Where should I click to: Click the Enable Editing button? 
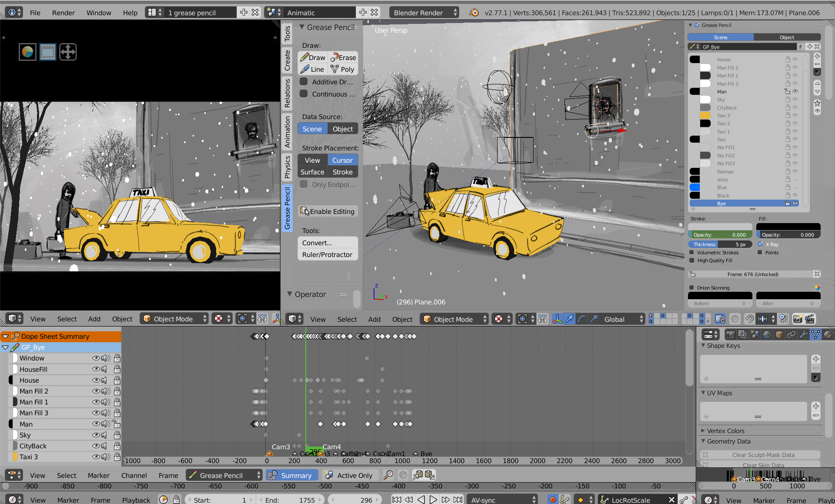point(328,211)
